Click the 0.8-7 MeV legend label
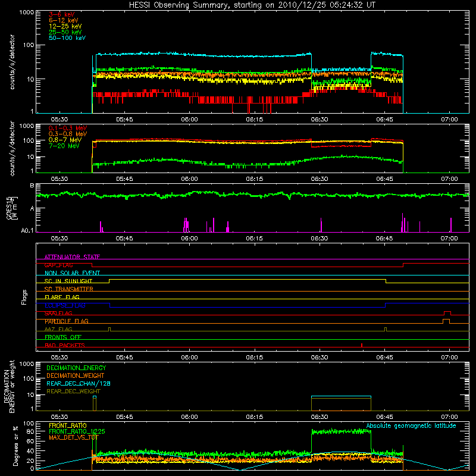Image resolution: width=476 pixels, height=476 pixels. click(65, 140)
